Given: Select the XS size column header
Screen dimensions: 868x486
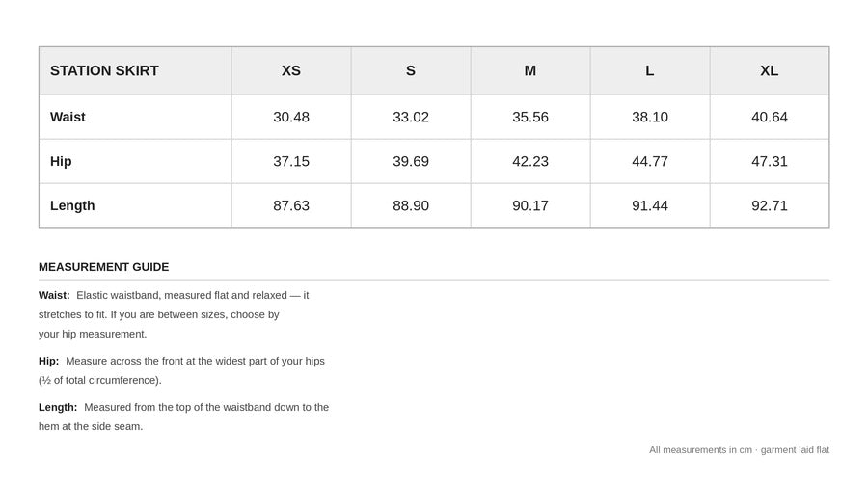Looking at the screenshot, I should click(x=291, y=70).
